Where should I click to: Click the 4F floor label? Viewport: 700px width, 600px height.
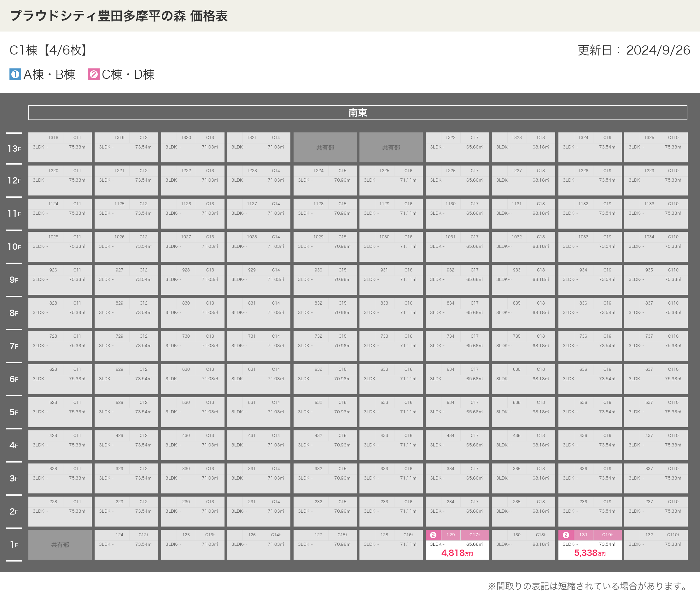[14, 445]
